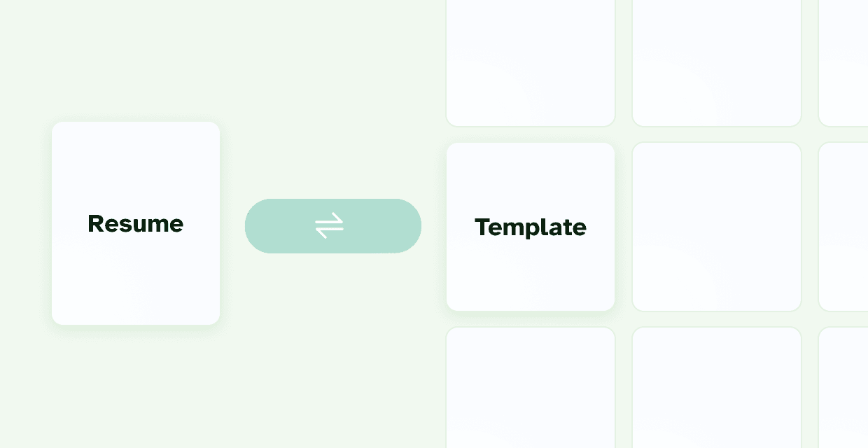The image size is (868, 448).
Task: Click the swap arrows icon
Action: coord(329,225)
